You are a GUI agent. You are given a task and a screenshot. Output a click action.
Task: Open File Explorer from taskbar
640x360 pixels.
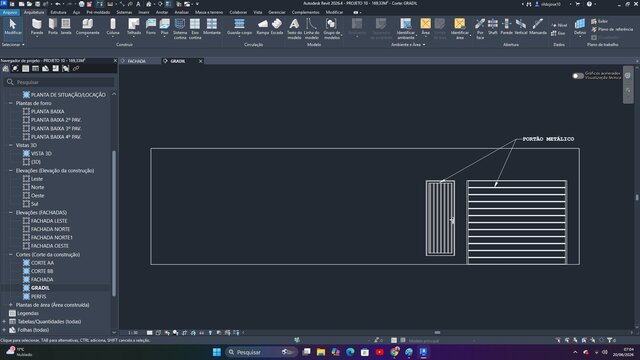321,352
